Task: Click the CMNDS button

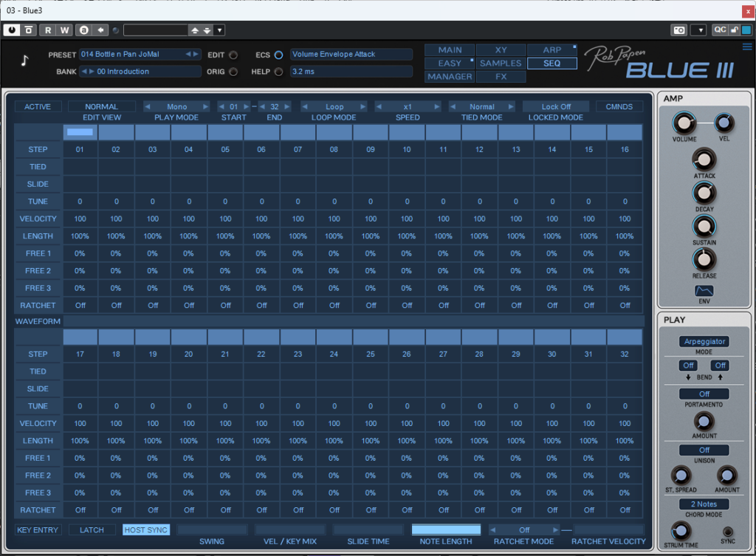Action: (619, 106)
